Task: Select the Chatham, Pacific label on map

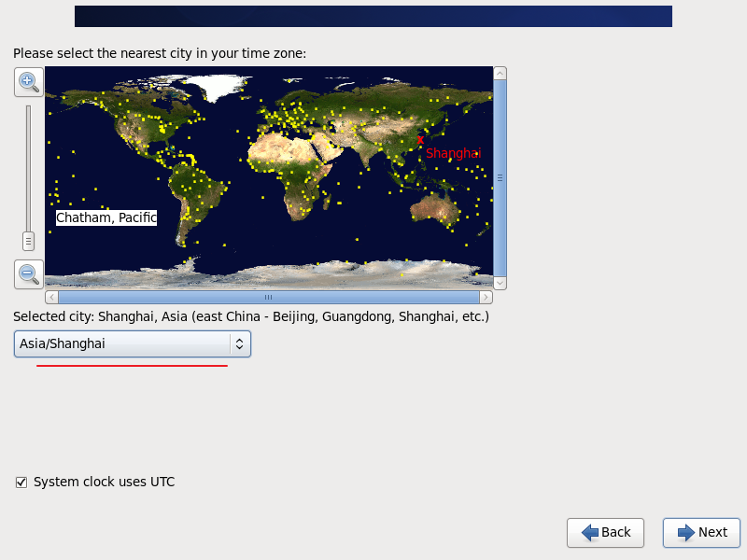Action: [x=106, y=217]
